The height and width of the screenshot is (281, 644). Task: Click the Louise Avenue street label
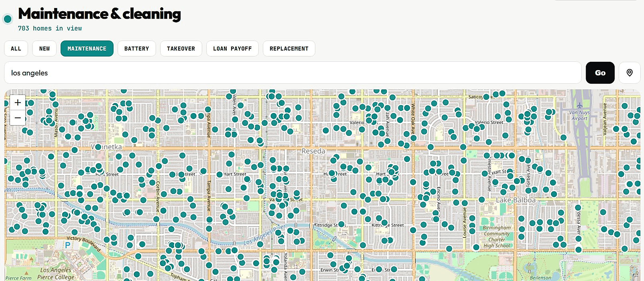pos(464,222)
